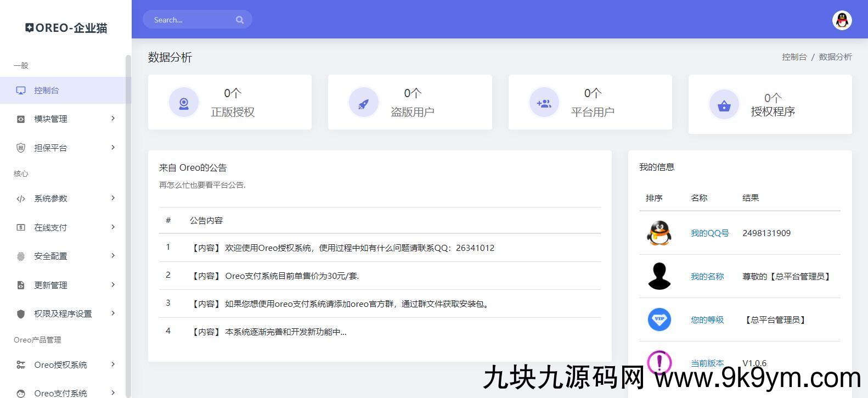Click the blue VIP diamond badge icon

659,319
